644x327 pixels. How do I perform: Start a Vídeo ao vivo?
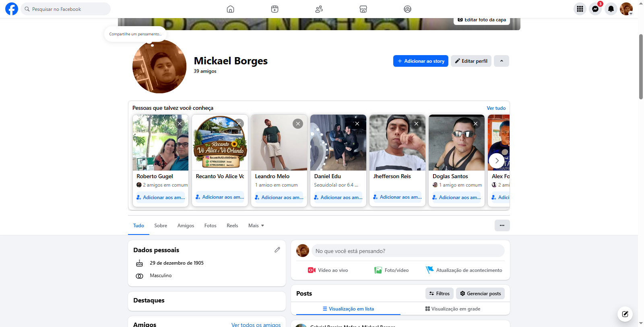328,270
